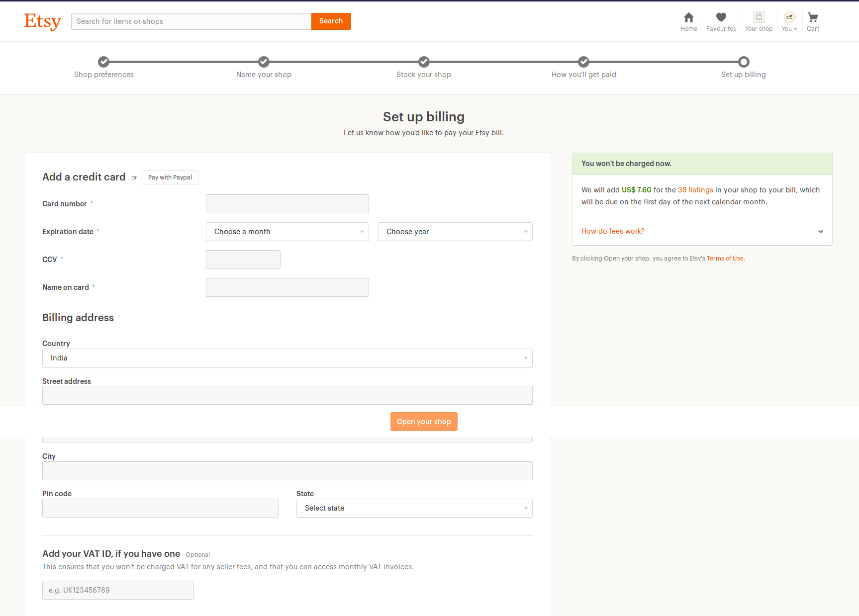Image resolution: width=859 pixels, height=616 pixels.
Task: Open the Choose year dropdown
Action: click(455, 232)
